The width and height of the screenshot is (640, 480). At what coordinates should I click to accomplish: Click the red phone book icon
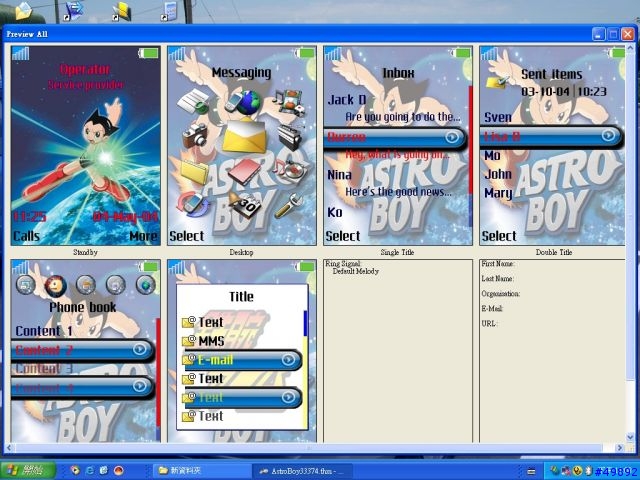(x=244, y=171)
